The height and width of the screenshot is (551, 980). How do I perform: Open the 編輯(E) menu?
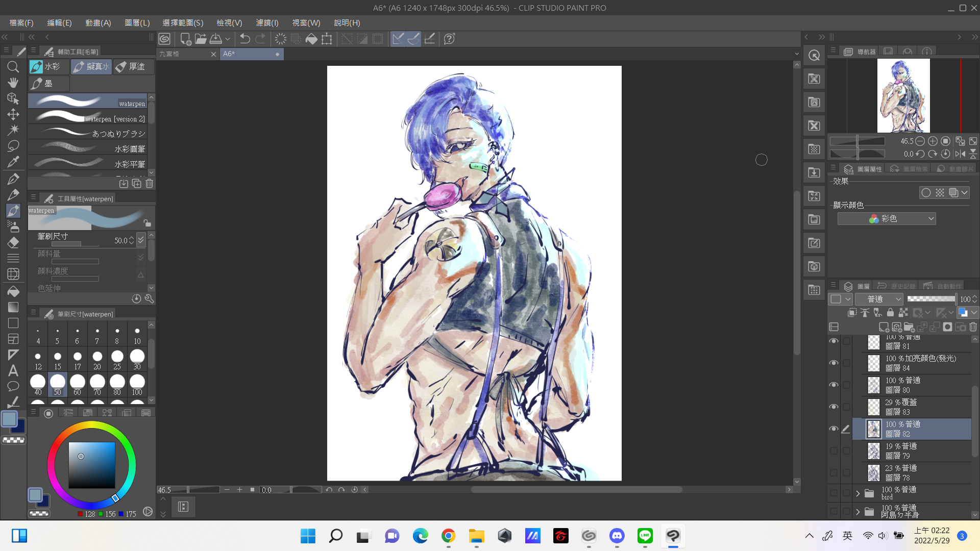coord(60,23)
